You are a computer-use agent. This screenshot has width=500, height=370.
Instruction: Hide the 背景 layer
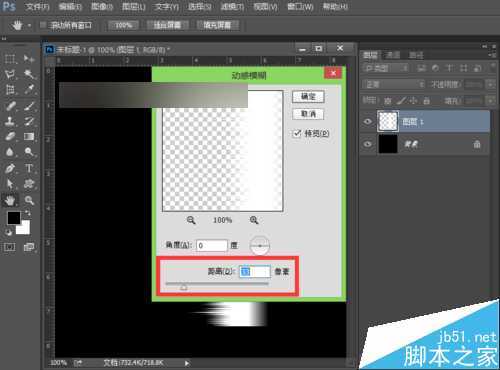pos(368,144)
